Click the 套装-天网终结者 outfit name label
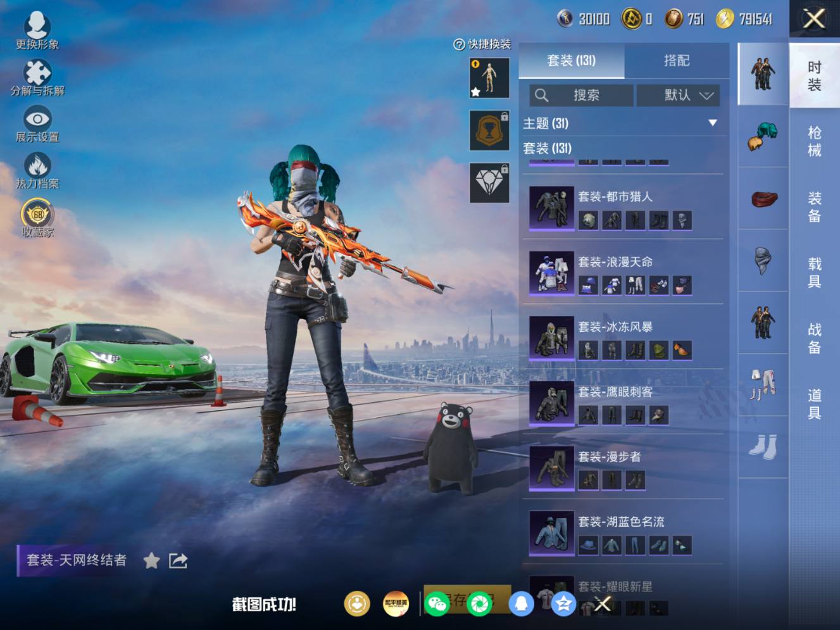This screenshot has width=840, height=630. pos(77,560)
